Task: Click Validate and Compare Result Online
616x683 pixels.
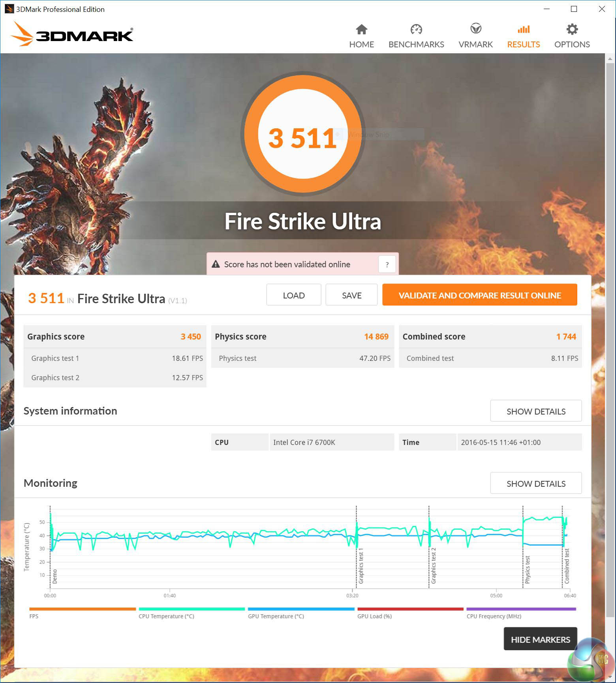Action: [x=480, y=295]
